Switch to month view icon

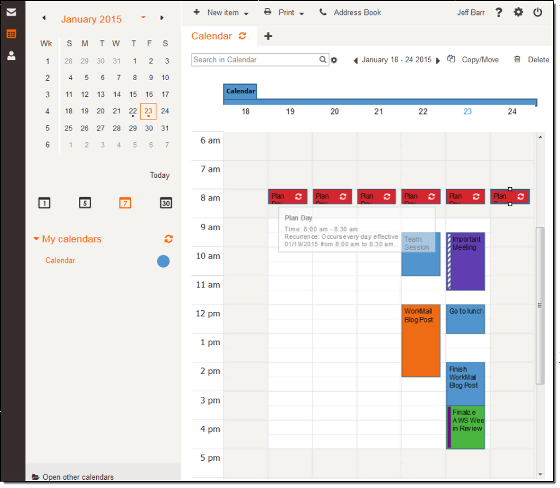[166, 203]
